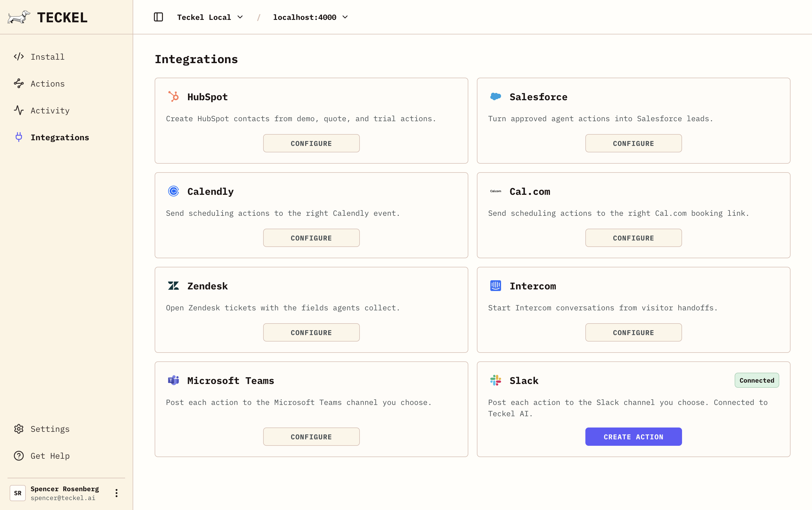This screenshot has height=510, width=812.
Task: Click the Teckel dachshund logo
Action: tap(19, 17)
